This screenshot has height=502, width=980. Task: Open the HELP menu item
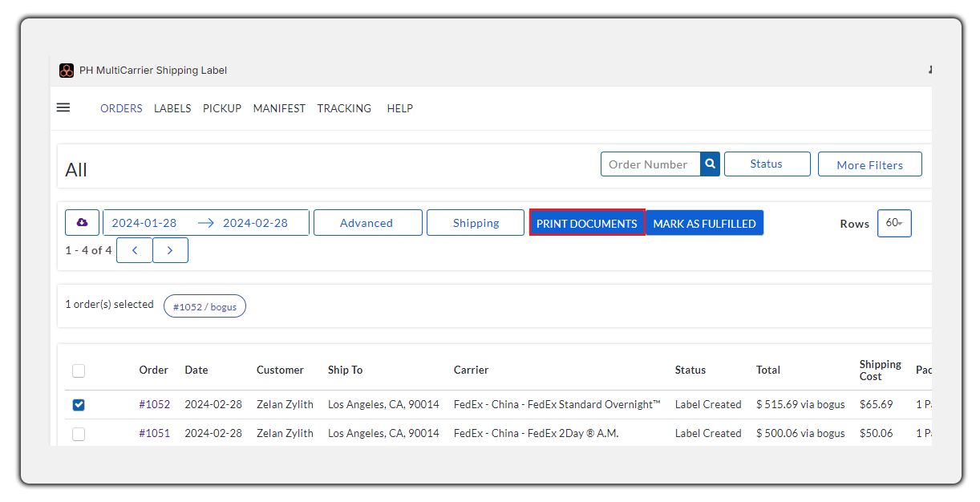pyautogui.click(x=399, y=108)
